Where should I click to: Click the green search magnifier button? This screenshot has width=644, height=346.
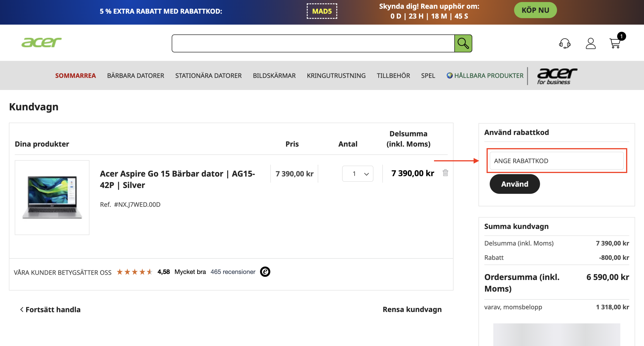point(463,43)
